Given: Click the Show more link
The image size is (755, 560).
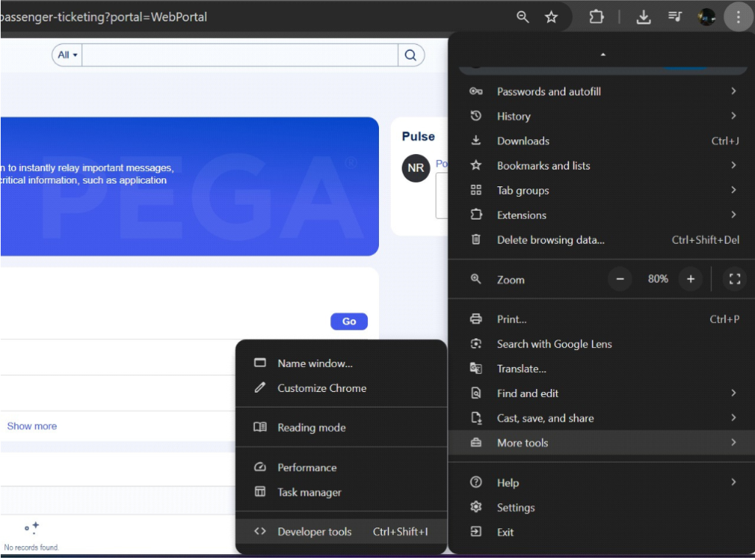Looking at the screenshot, I should (x=32, y=426).
